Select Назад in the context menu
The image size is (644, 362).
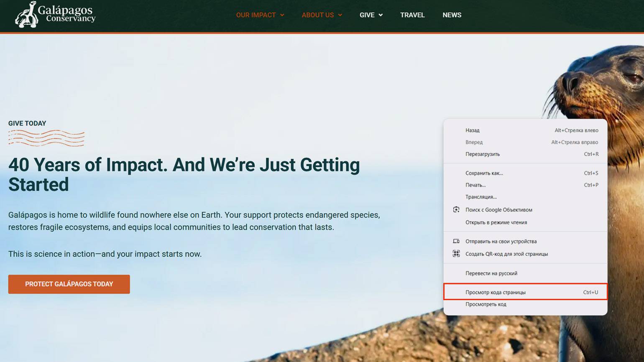[x=473, y=130]
